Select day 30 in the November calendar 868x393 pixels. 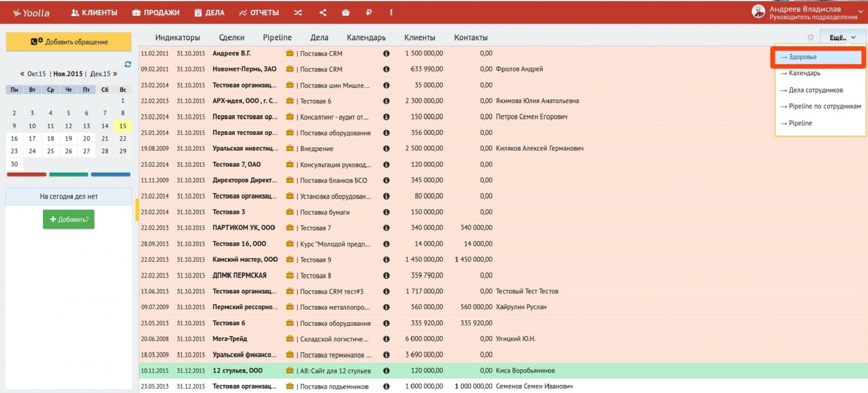pos(14,164)
